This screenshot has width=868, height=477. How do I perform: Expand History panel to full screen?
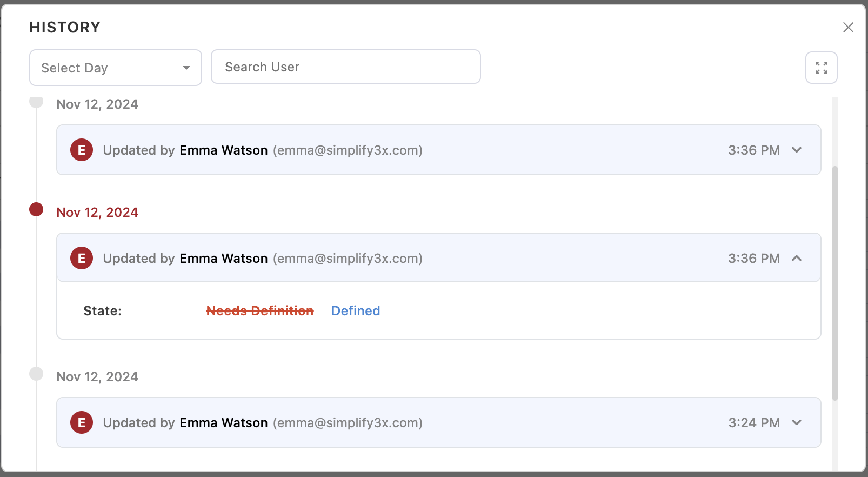click(x=821, y=68)
